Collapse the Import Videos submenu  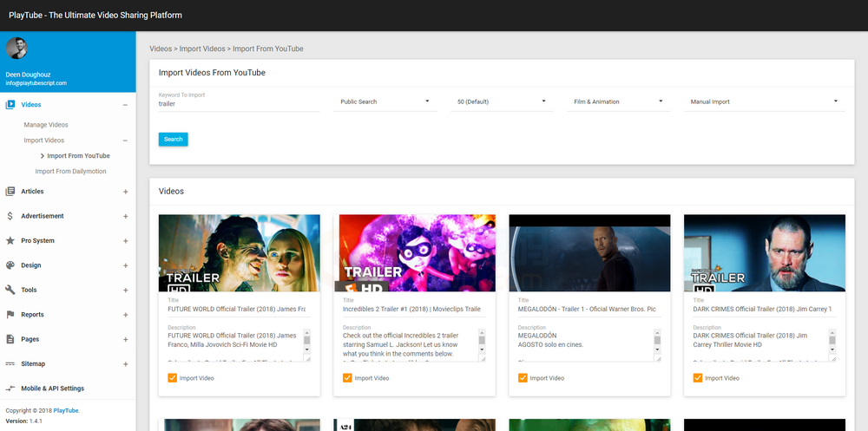(125, 140)
